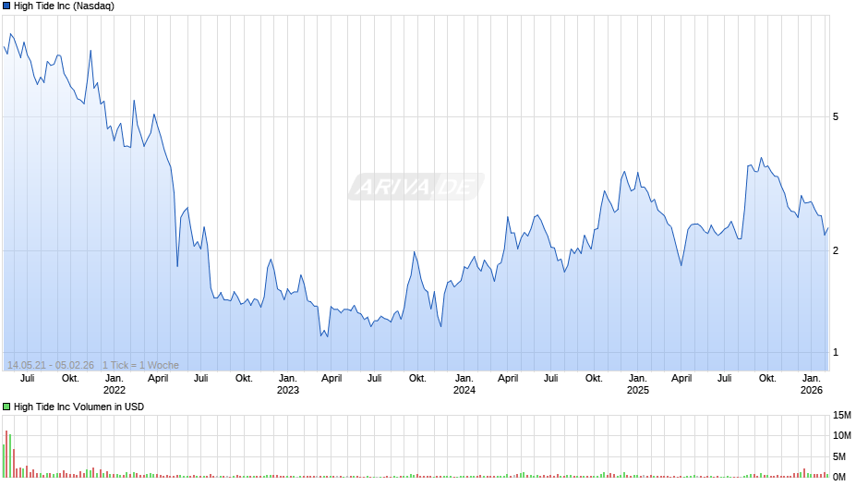This screenshot has height=486, width=868.
Task: Select the chart title 'High Tide Inc (Nasdaq)'
Action: click(65, 6)
